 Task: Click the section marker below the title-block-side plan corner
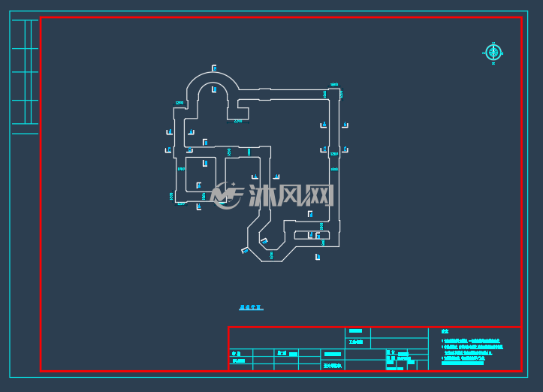(x=318, y=257)
